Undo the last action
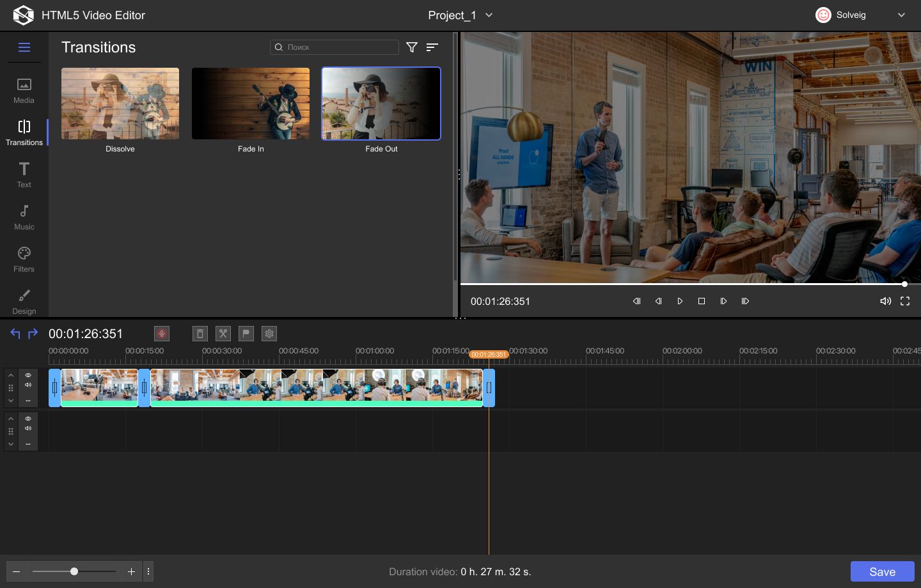 pos(14,333)
